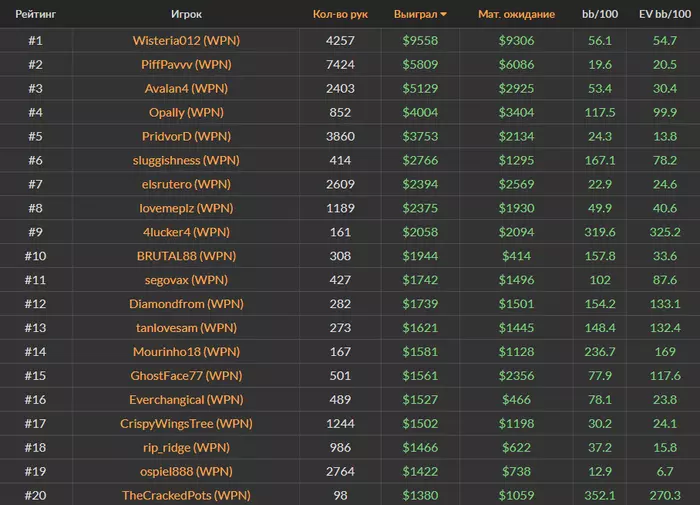This screenshot has width=700, height=505.
Task: Open Mourinho18 (WPN) player link
Action: tap(186, 352)
